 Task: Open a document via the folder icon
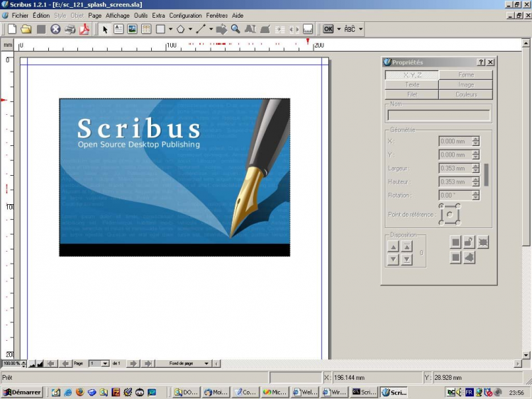pos(26,29)
